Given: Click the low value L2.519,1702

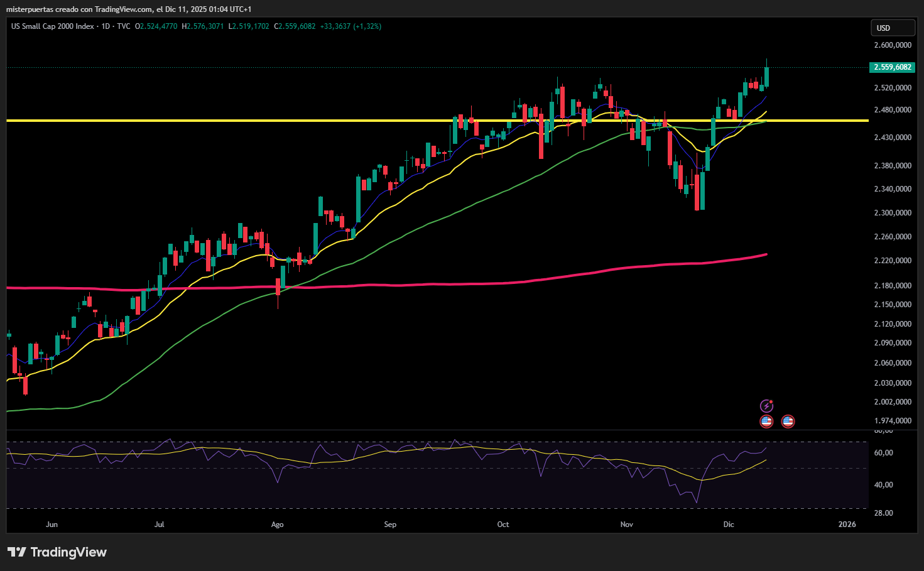Looking at the screenshot, I should 249,26.
